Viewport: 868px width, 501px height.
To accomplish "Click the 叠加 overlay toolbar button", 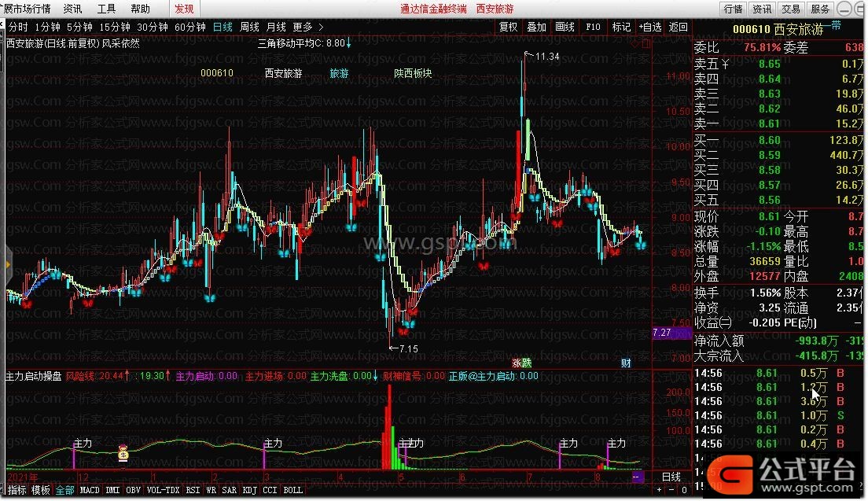I will point(536,27).
